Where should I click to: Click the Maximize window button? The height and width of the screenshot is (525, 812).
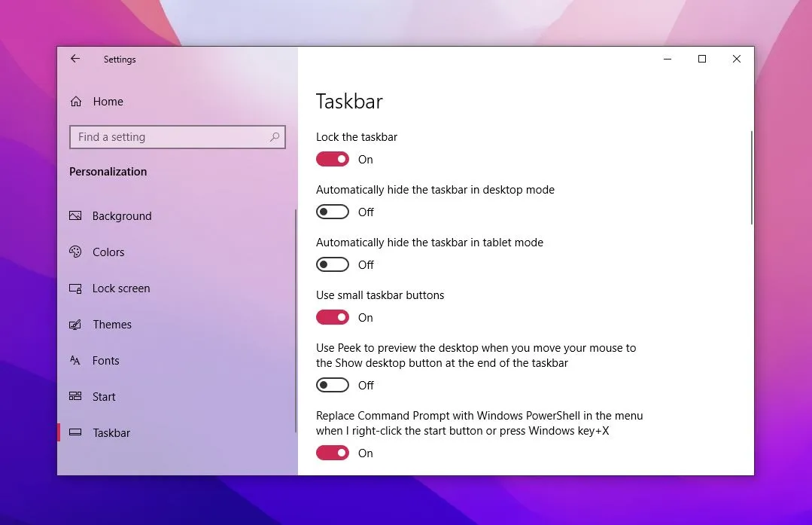701,58
